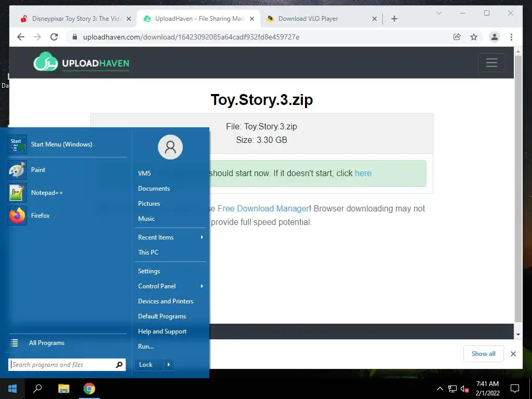Open the network status tray icon
This screenshot has width=532, height=399.
coord(453,389)
